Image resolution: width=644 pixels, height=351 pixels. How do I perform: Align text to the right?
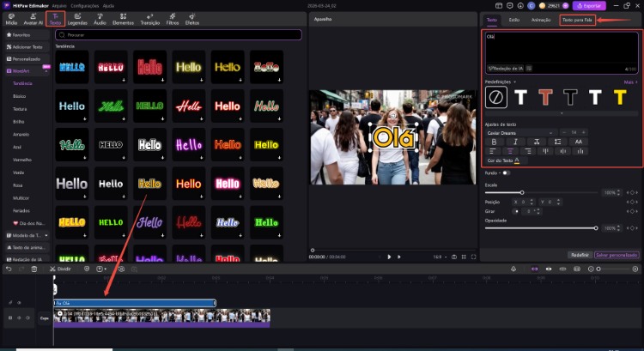click(528, 151)
